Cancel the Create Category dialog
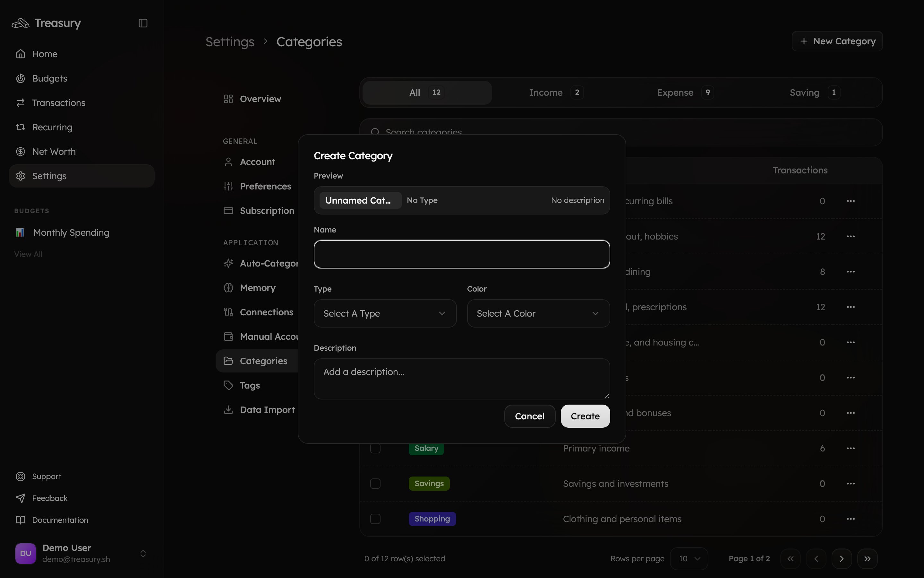 click(x=530, y=416)
